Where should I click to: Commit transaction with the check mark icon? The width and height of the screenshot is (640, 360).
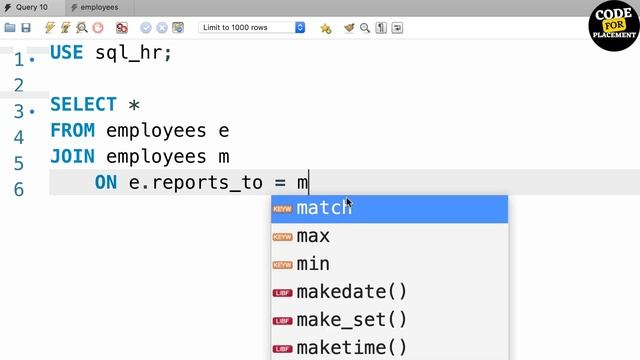click(146, 28)
